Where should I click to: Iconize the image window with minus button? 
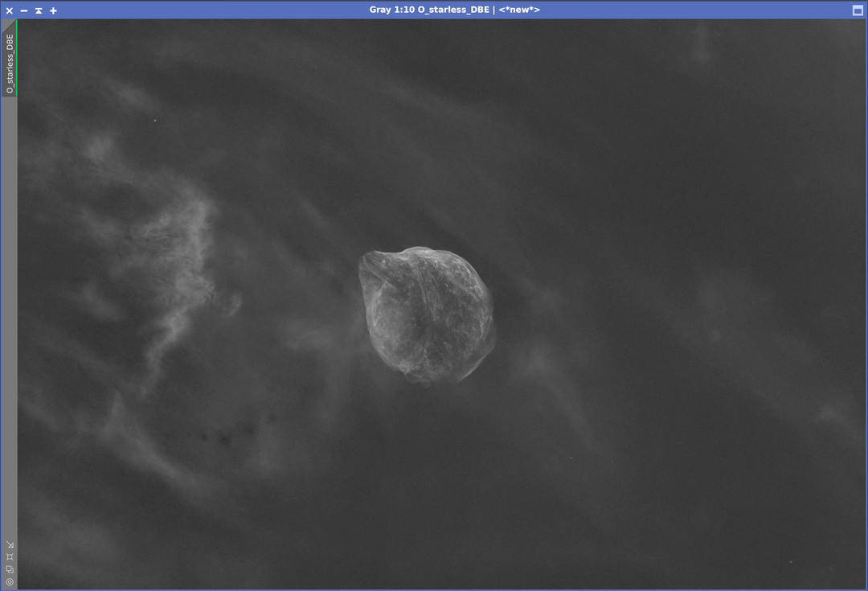24,10
